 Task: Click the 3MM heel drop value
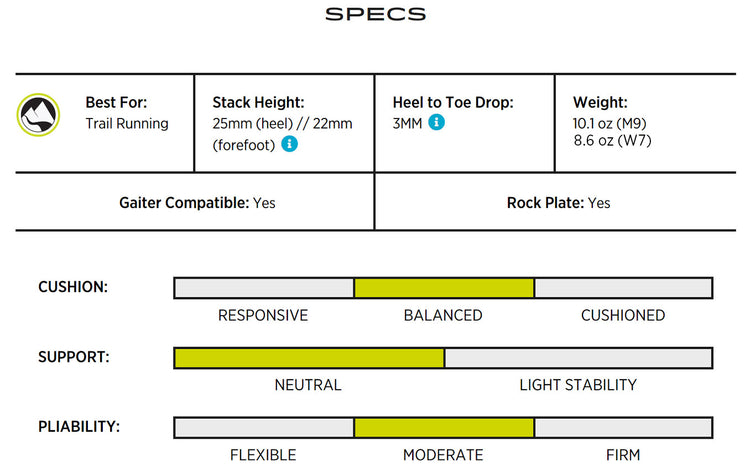[x=407, y=123]
